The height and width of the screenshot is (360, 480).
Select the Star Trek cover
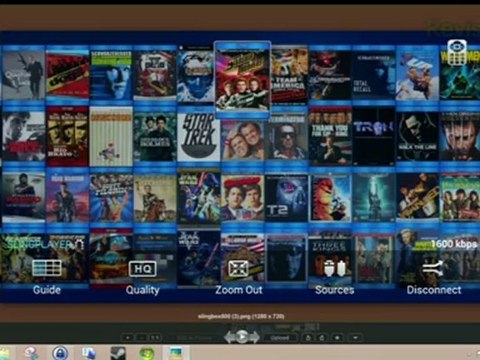point(199,137)
